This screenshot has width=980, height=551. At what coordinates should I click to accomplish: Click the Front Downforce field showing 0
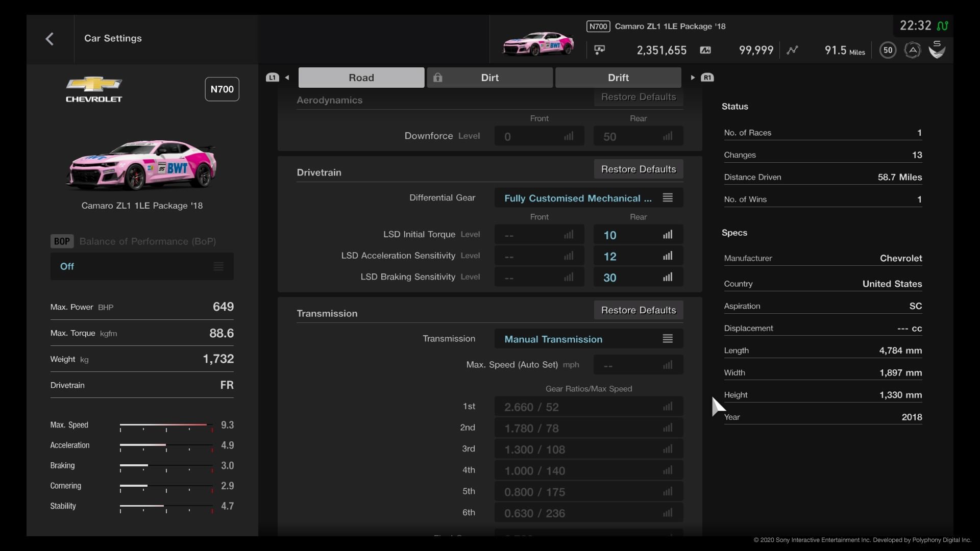[539, 136]
